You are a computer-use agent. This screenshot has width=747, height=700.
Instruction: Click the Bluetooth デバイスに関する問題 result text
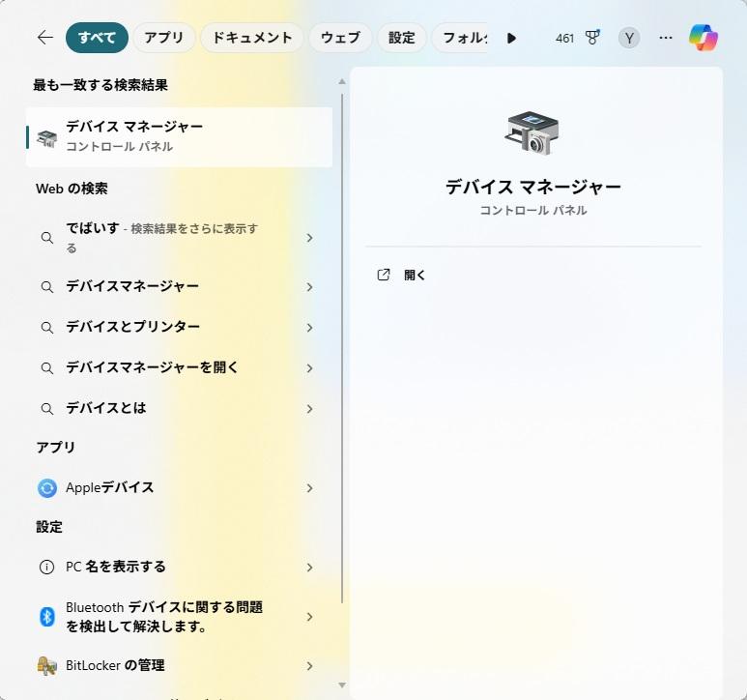tap(164, 617)
